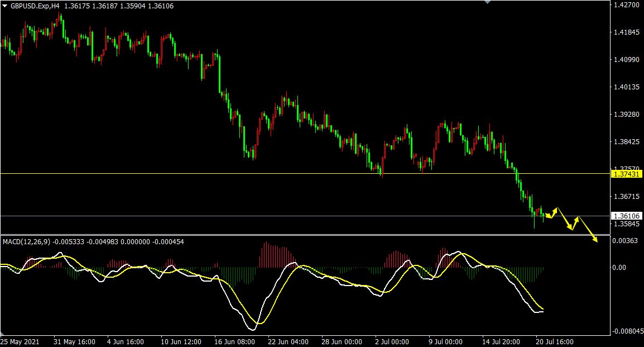Image resolution: width=644 pixels, height=347 pixels.
Task: Click MACD scale zero level 0.00
Action: pos(619,268)
